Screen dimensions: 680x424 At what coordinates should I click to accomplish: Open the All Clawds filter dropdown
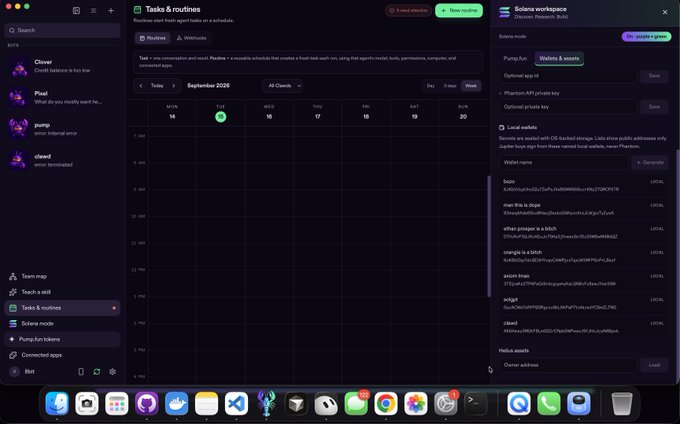(x=283, y=86)
